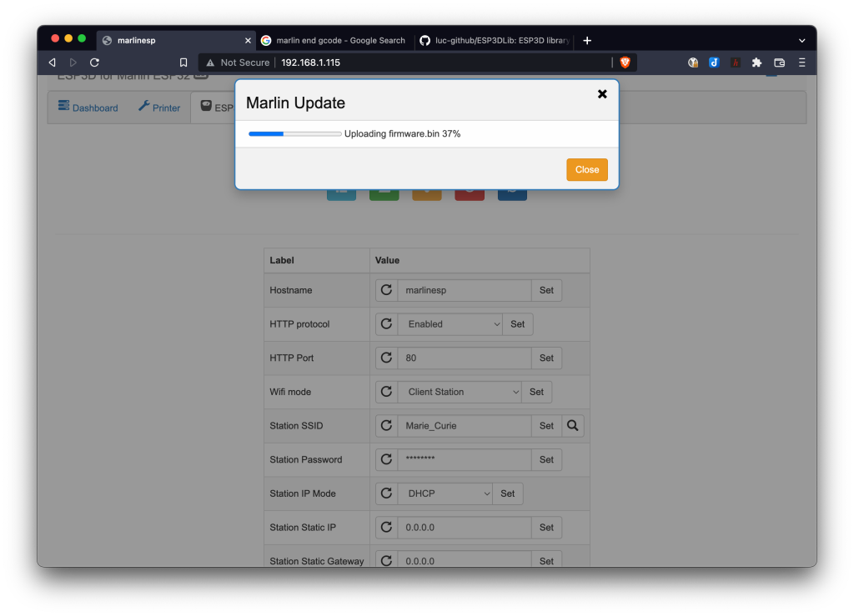Viewport: 854px width, 616px height.
Task: Click Set for HTTP protocol
Action: (x=517, y=323)
